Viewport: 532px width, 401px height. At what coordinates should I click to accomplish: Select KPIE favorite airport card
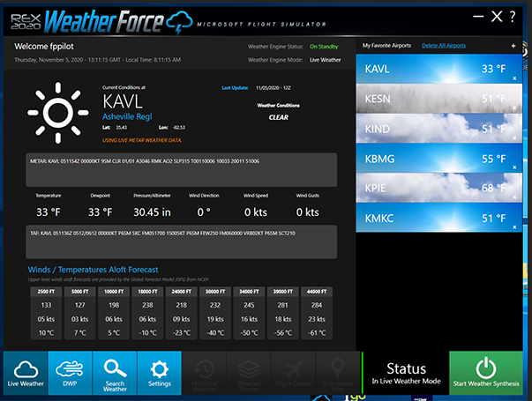click(438, 188)
